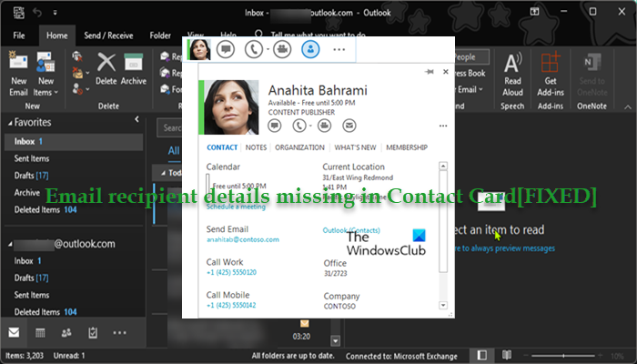The width and height of the screenshot is (637, 364).
Task: Open the WHAT'S NEW tab
Action: point(355,147)
